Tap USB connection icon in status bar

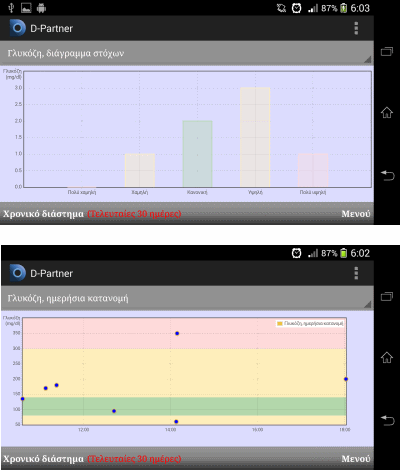click(x=11, y=8)
